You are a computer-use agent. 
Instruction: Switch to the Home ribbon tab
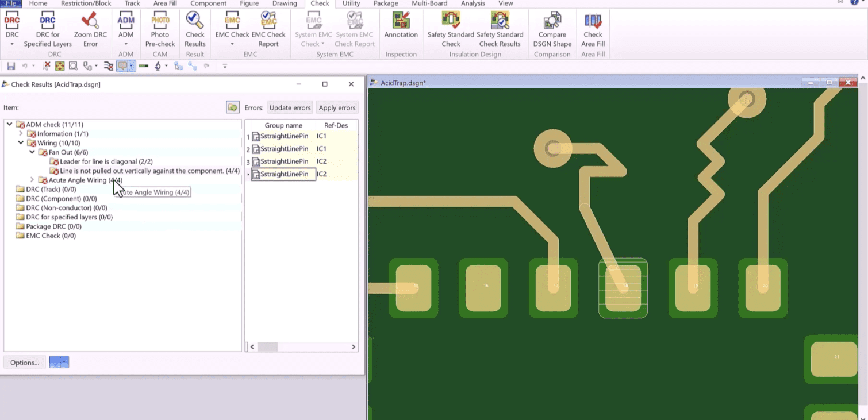[38, 3]
